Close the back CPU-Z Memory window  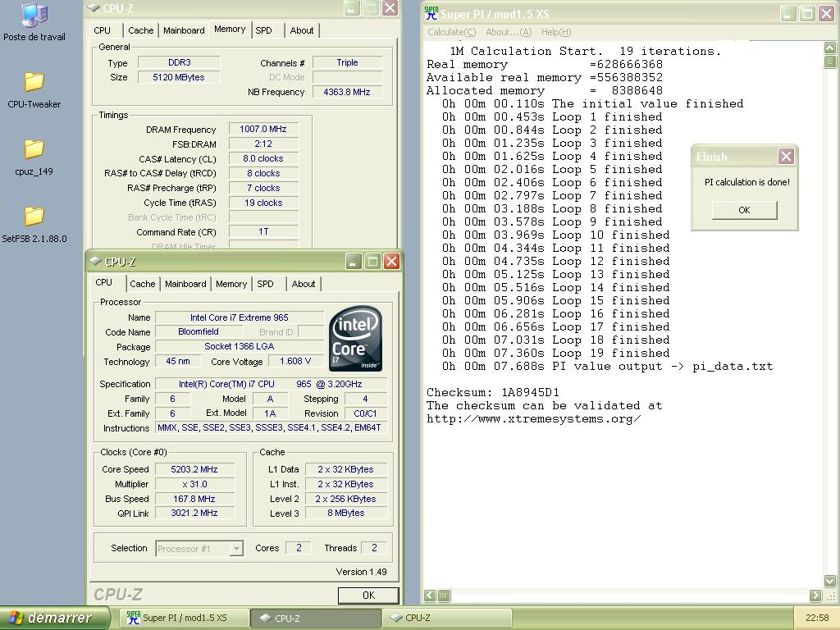pos(390,8)
